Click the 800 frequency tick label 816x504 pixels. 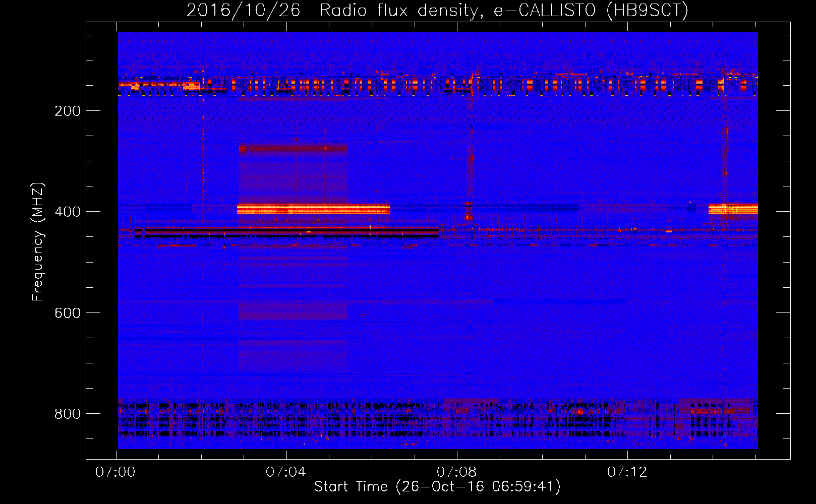68,414
